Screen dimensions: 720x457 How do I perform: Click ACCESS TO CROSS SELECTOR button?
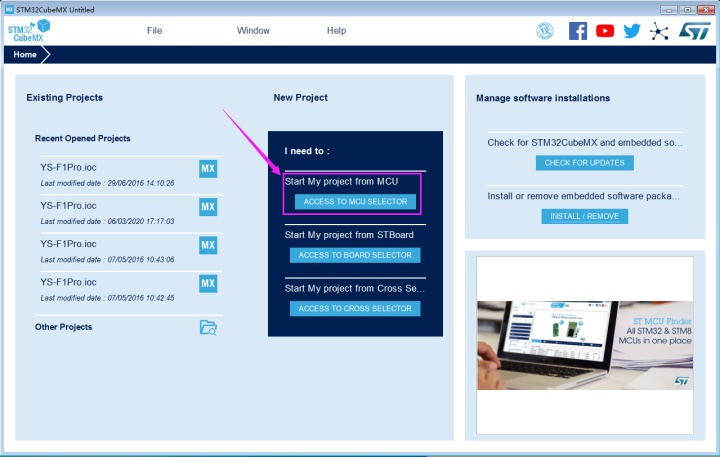coord(355,309)
